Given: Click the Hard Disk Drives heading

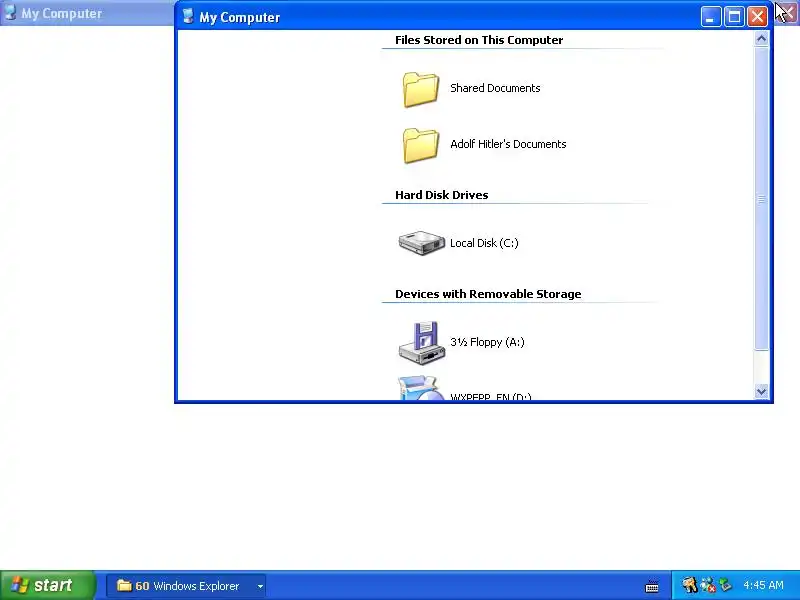Looking at the screenshot, I should pos(441,195).
